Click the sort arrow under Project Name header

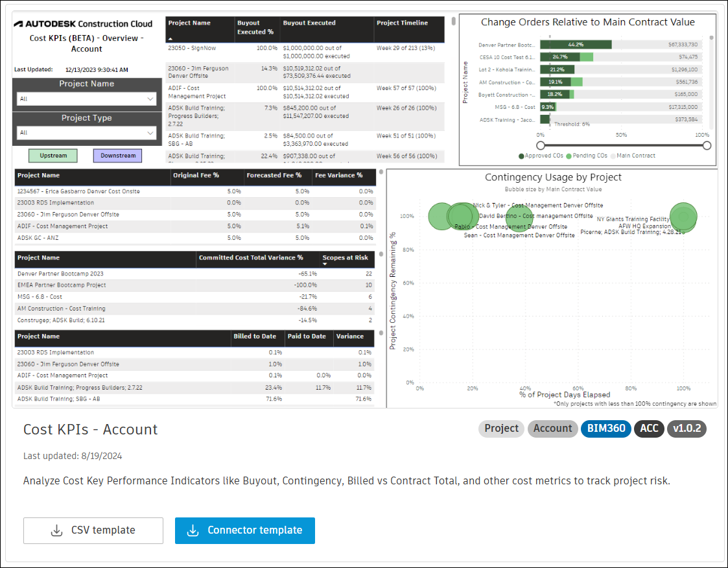[x=170, y=39]
